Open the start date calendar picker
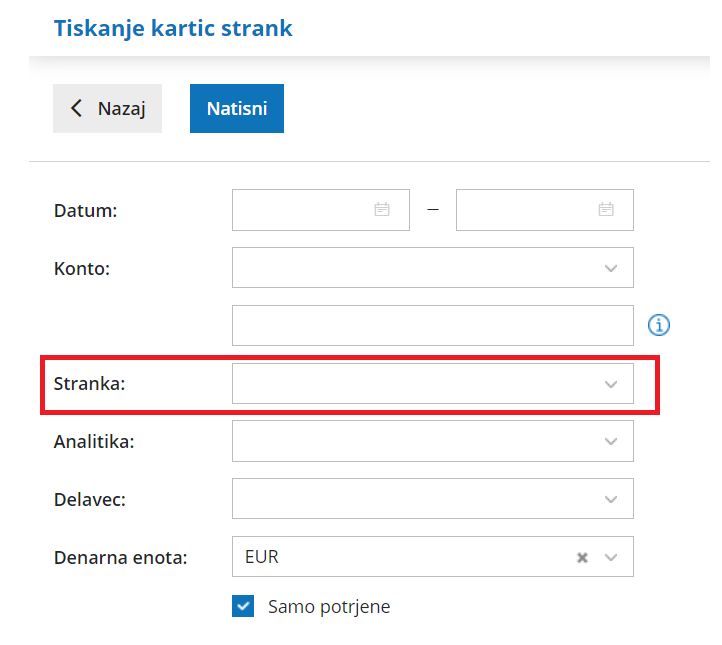 [x=382, y=210]
